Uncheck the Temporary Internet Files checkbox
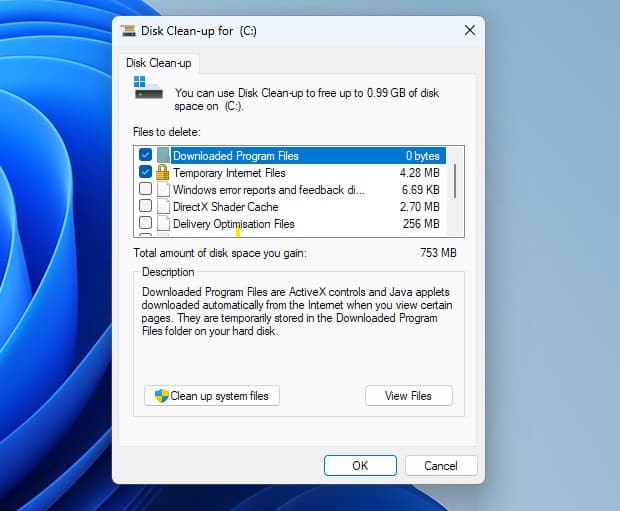The height and width of the screenshot is (511, 620). click(145, 172)
